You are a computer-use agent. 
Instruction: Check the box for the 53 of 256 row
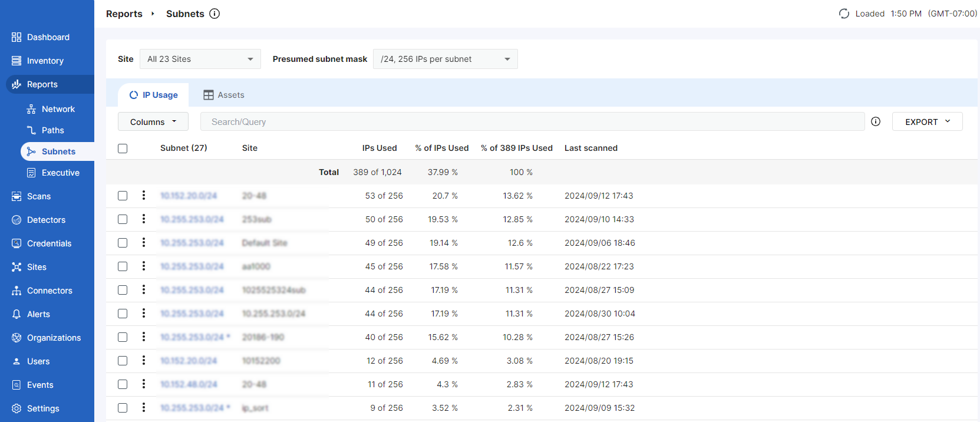(123, 196)
